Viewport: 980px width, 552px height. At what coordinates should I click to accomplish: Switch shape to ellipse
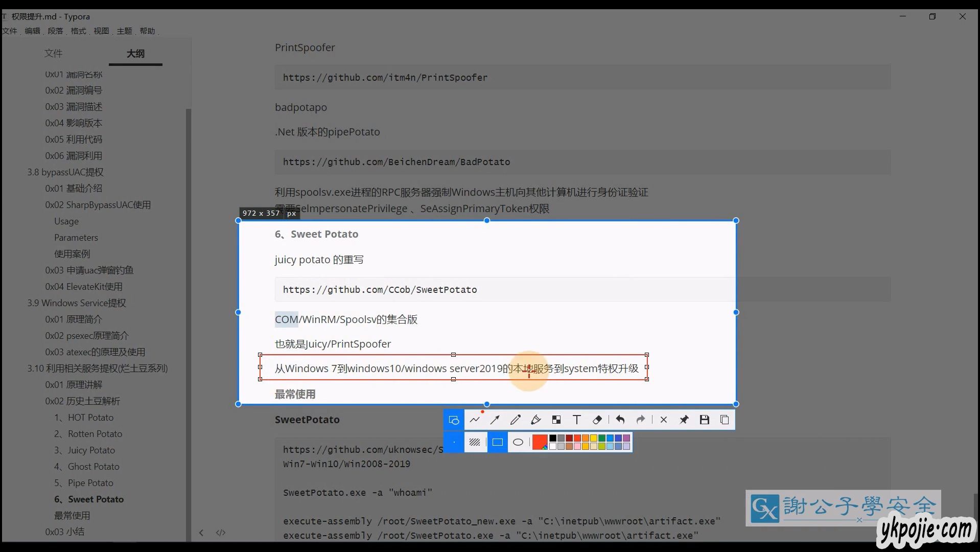pos(518,442)
